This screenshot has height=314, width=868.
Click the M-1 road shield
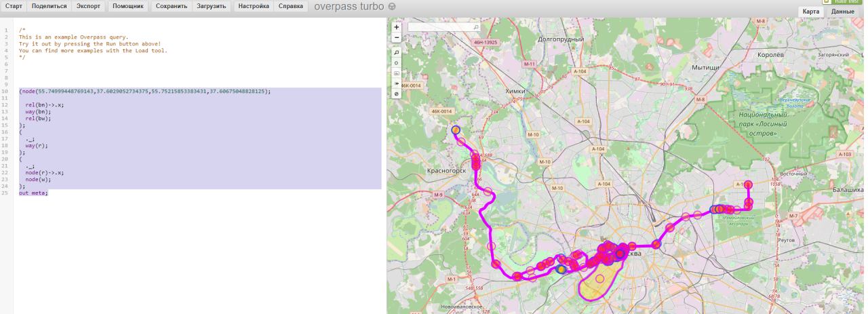coord(452,279)
